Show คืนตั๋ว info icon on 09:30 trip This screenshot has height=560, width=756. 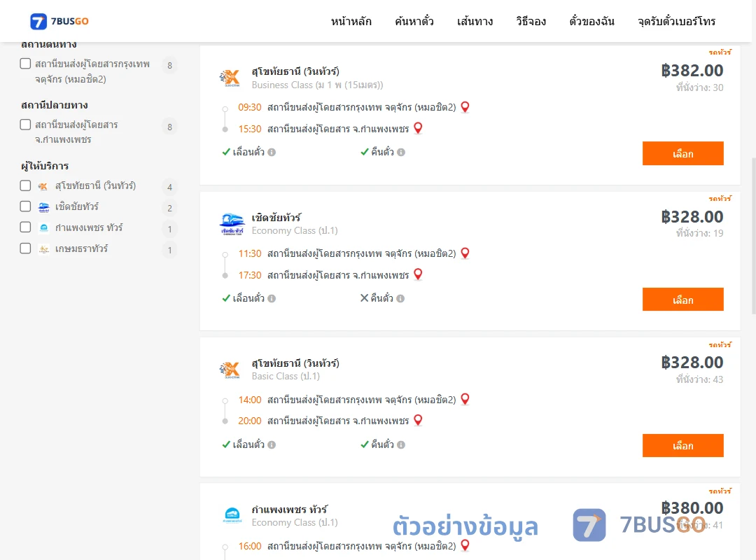click(x=401, y=153)
